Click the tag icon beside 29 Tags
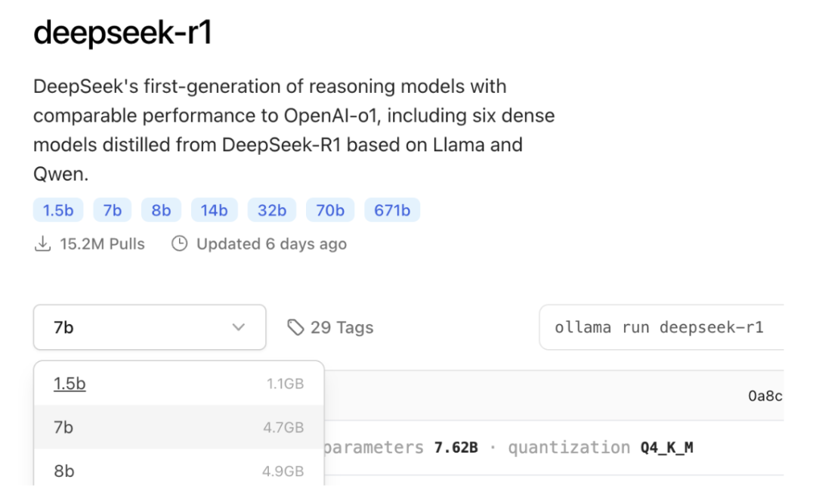Viewport: 816px width, 504px height. (x=295, y=327)
